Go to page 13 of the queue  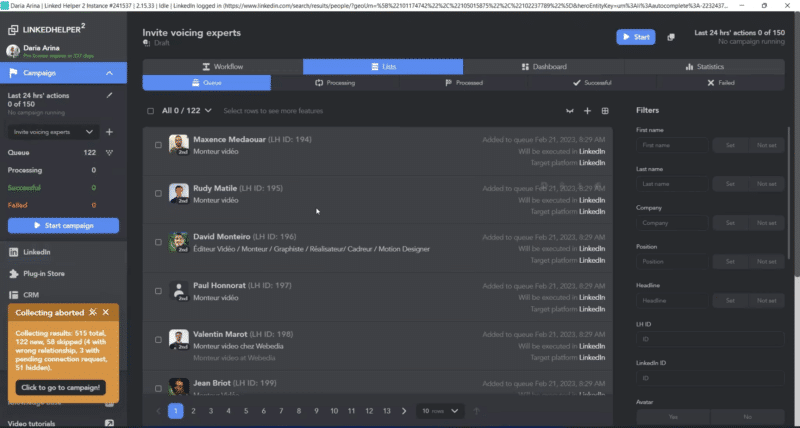tap(387, 411)
